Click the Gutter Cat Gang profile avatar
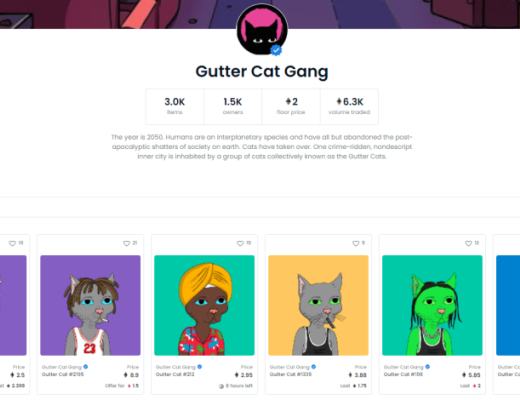Viewport: 520px width, 400px height. (262, 29)
